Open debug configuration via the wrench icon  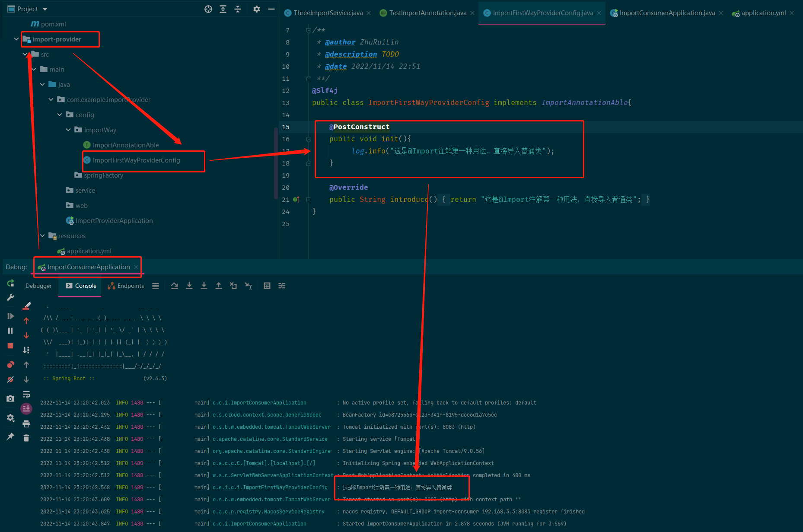11,297
